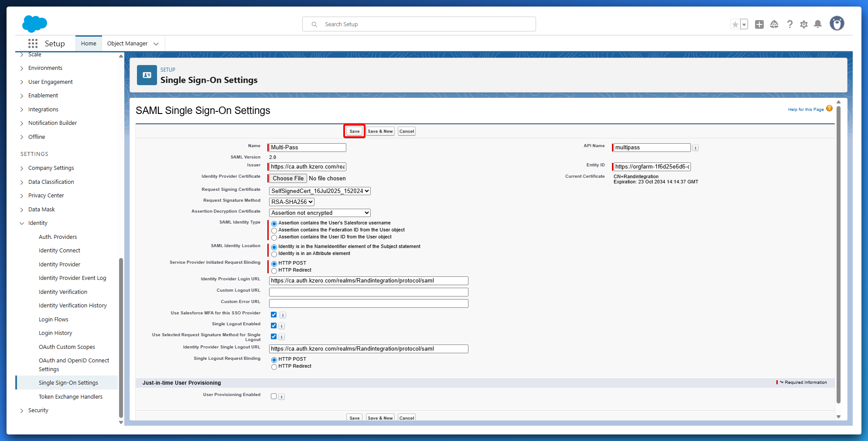The width and height of the screenshot is (868, 441).
Task: Open Token Exchange Handlers
Action: pyautogui.click(x=71, y=396)
